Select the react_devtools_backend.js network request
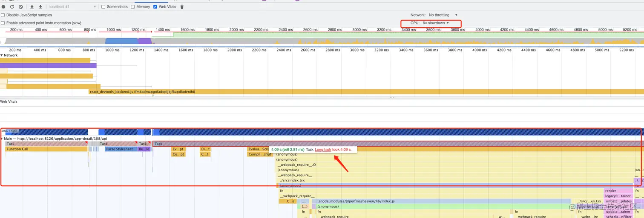This screenshot has width=644, height=218. 366,92
